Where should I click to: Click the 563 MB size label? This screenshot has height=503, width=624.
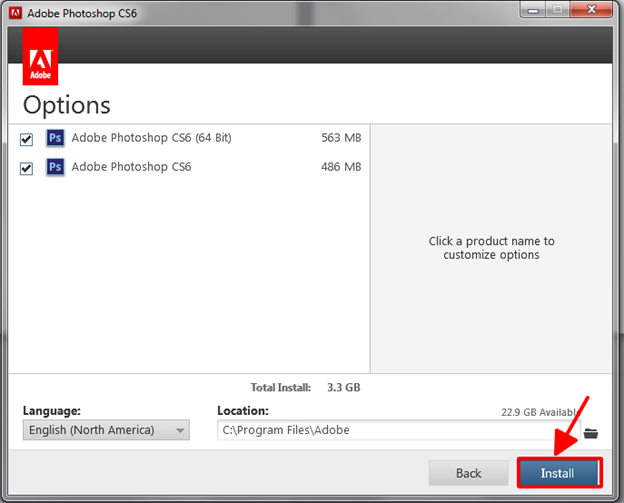(x=341, y=138)
